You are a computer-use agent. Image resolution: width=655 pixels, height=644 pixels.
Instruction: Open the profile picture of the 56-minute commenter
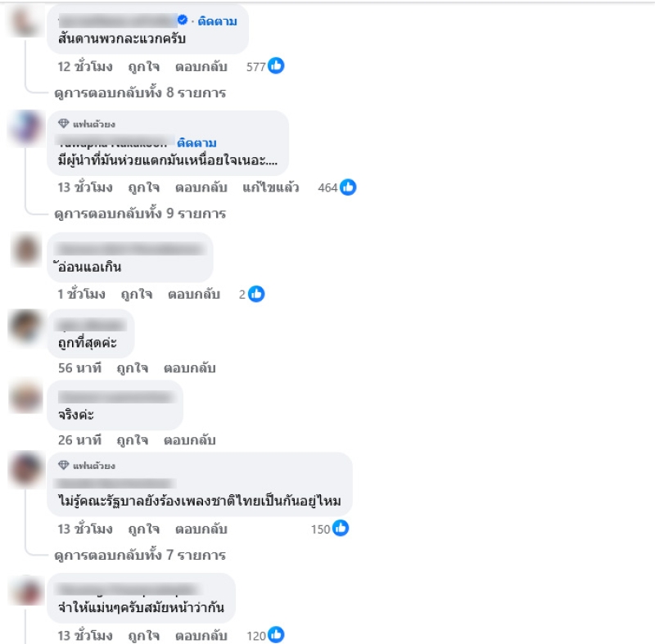click(25, 327)
